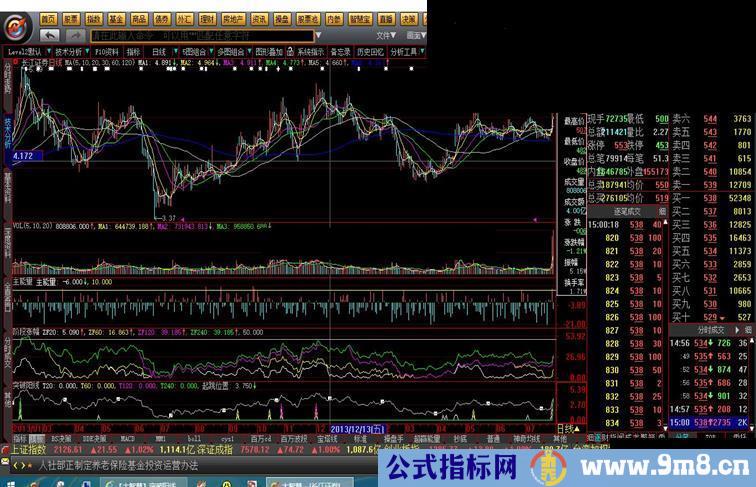Open the 备忘录 memo button

[x=341, y=51]
